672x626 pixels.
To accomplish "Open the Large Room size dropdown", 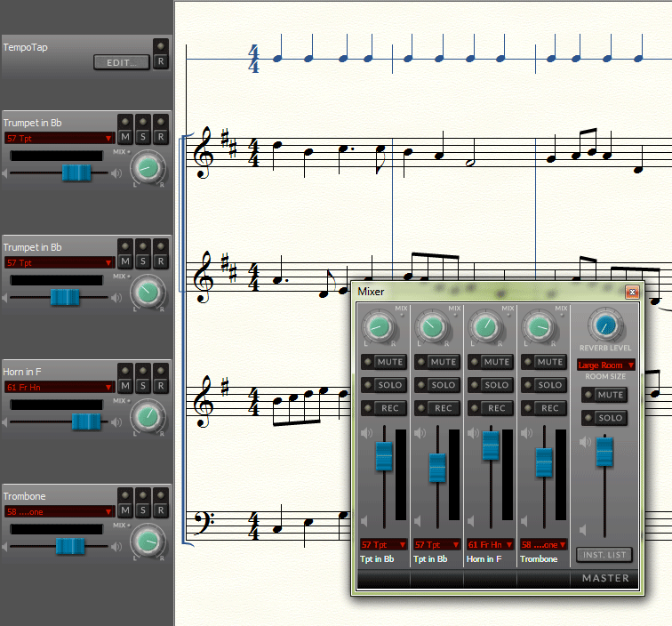I will pos(605,365).
